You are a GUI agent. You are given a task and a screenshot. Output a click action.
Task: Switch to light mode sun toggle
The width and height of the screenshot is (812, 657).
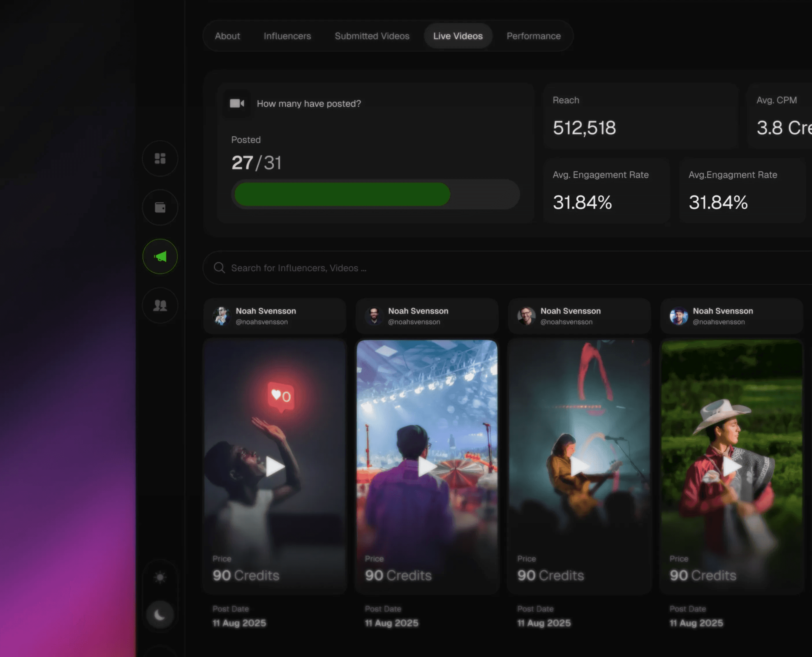click(160, 577)
